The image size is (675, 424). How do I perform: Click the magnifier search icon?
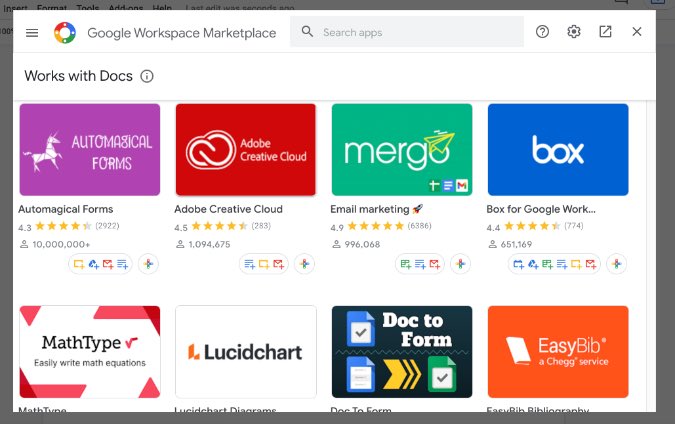coord(307,31)
